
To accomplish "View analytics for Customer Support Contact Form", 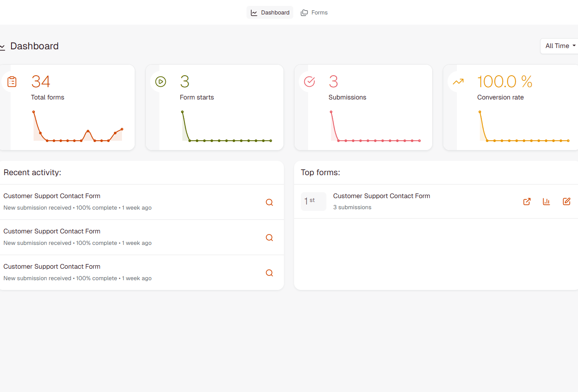I will [546, 202].
